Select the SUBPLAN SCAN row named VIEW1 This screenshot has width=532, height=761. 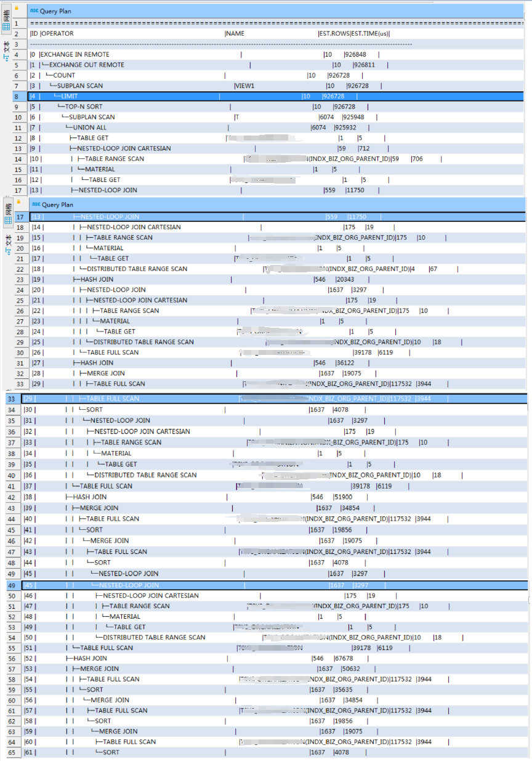[x=80, y=86]
